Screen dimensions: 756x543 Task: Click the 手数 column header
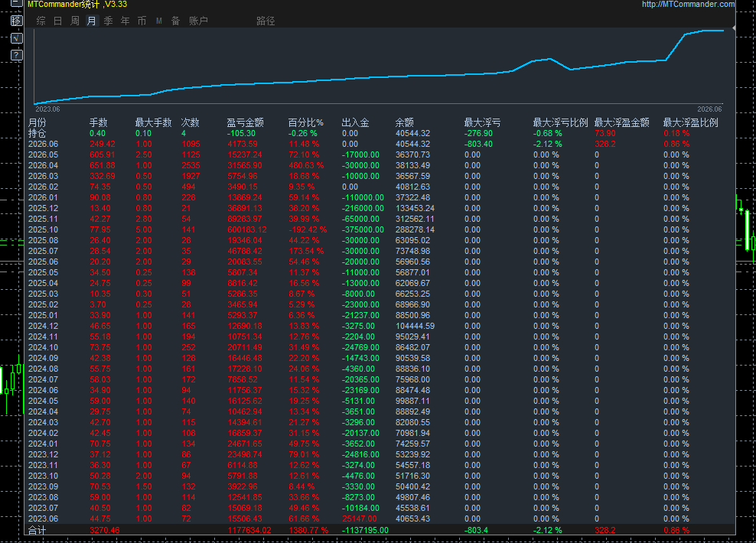[99, 122]
